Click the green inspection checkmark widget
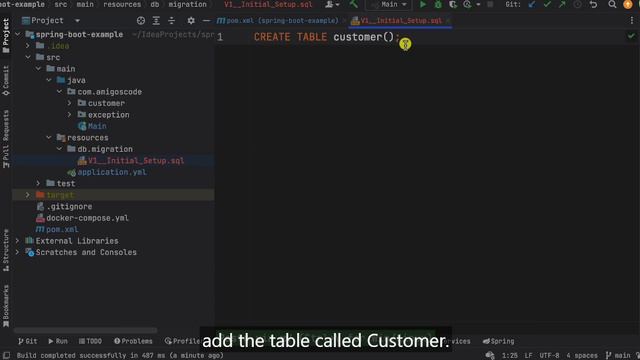Image resolution: width=640 pixels, height=360 pixels. pos(631,36)
